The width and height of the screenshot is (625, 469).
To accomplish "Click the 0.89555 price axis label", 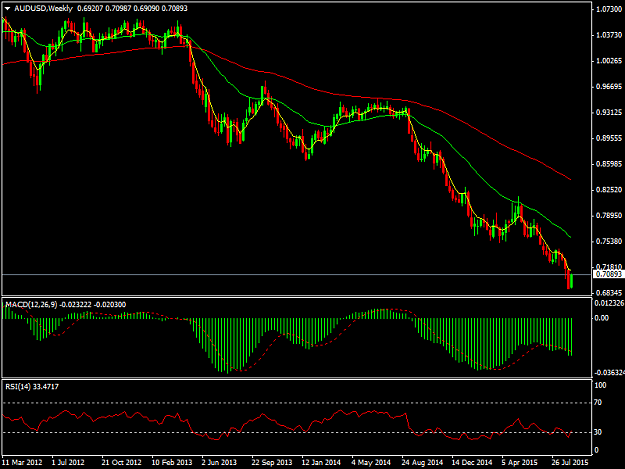I will [609, 138].
